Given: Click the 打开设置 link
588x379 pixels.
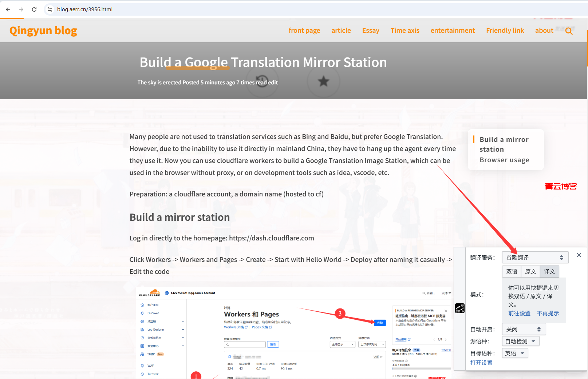Looking at the screenshot, I should (x=481, y=363).
